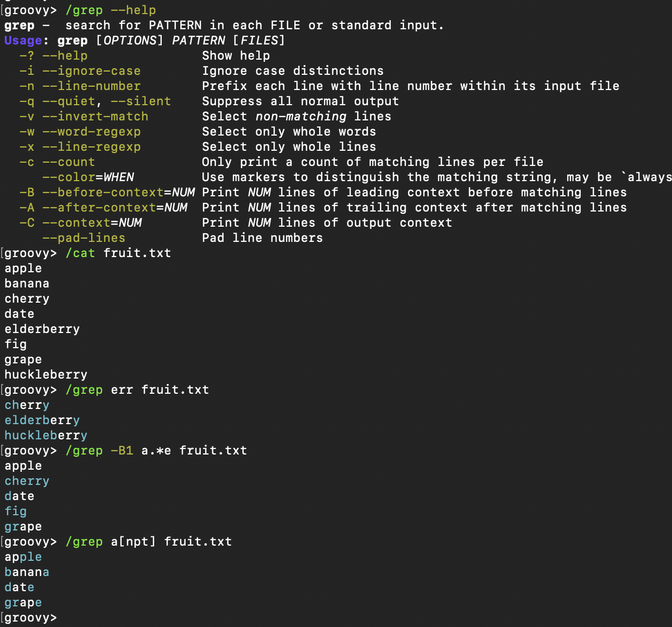Click 'banana' in the a[npt] grep results

[27, 572]
